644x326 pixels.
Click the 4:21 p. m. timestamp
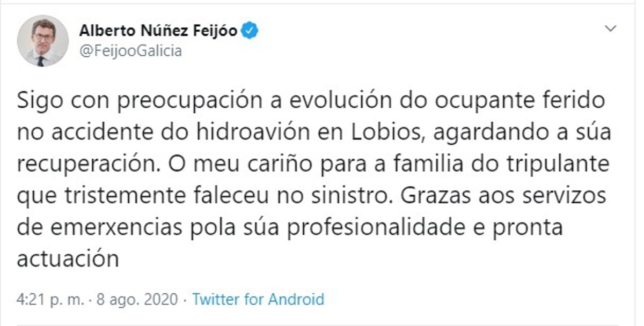point(50,299)
